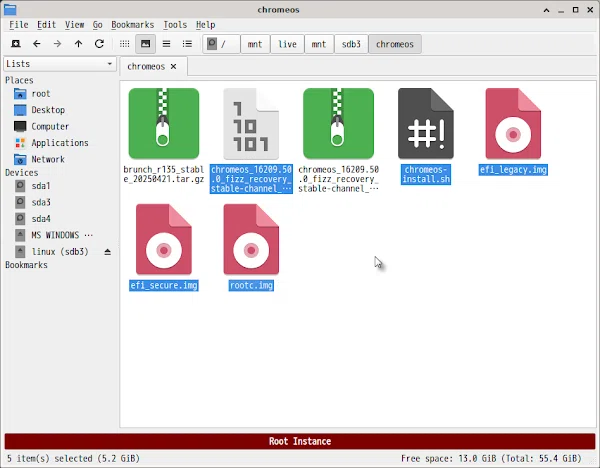
Task: Click the Root Instance warning bar
Action: click(x=300, y=441)
